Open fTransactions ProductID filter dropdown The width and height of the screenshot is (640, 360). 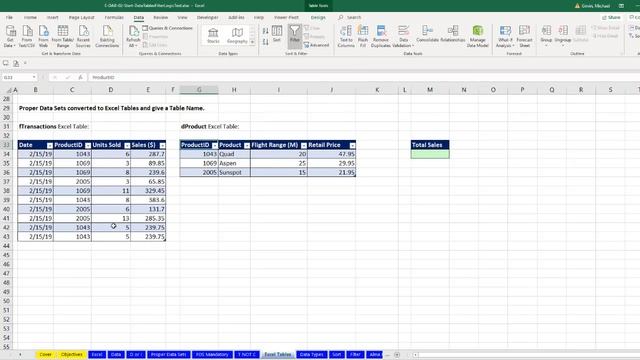[x=88, y=145]
